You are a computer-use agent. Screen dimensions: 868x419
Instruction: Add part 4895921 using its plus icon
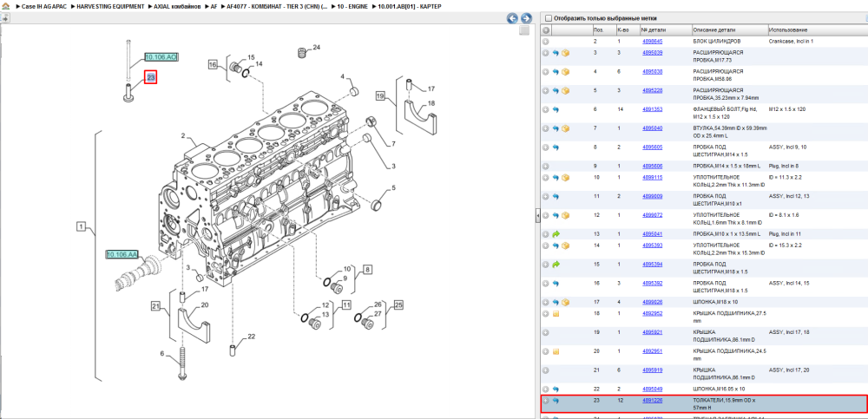[546, 332]
